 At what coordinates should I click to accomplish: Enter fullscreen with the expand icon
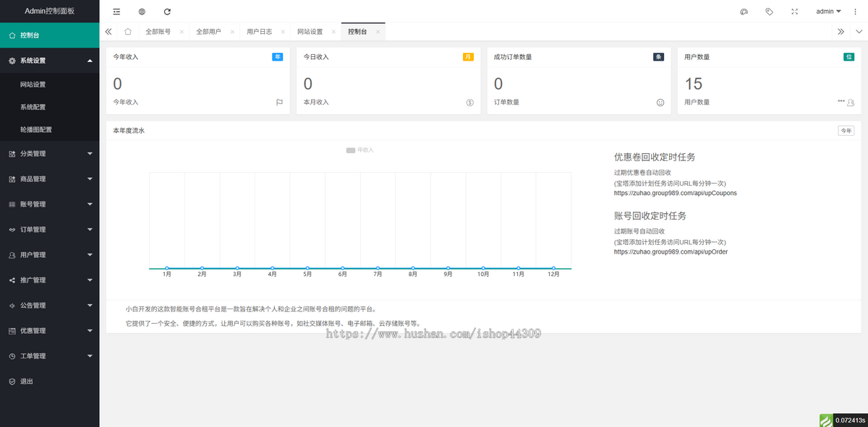point(795,12)
